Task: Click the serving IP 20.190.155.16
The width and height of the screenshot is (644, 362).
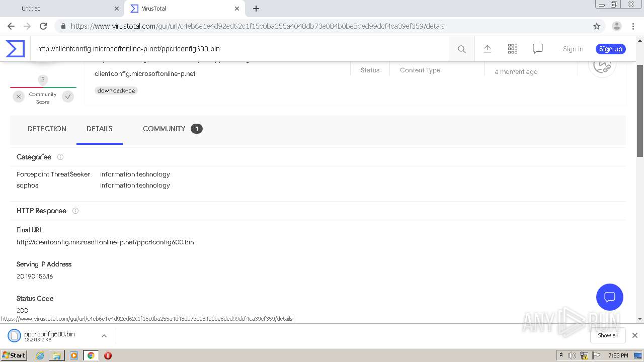Action: click(x=35, y=276)
